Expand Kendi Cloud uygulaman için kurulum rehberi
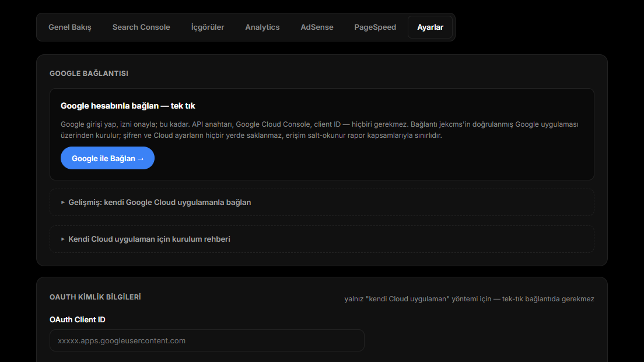 pos(321,239)
